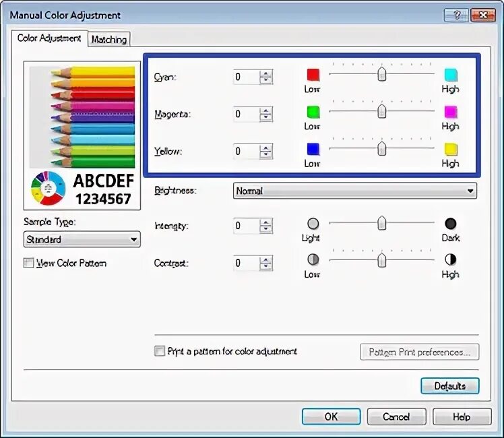Click the Contrast value input field
Screen dimensions: 504x438
coord(247,263)
